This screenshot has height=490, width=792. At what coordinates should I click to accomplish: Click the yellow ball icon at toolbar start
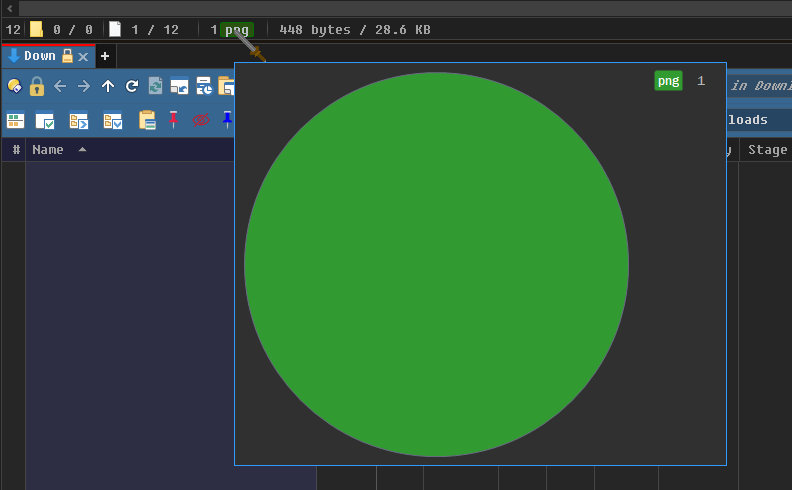point(15,86)
